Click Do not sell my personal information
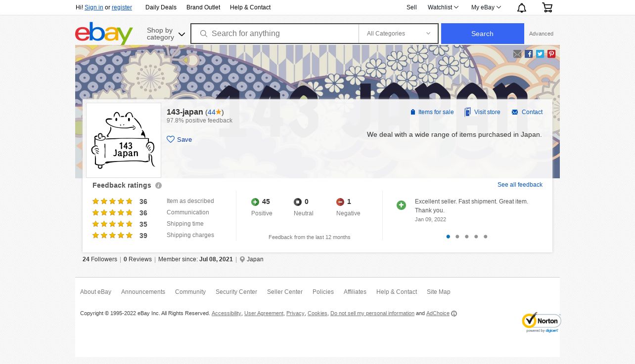Screen dimensions: 635x364 (x=372, y=314)
